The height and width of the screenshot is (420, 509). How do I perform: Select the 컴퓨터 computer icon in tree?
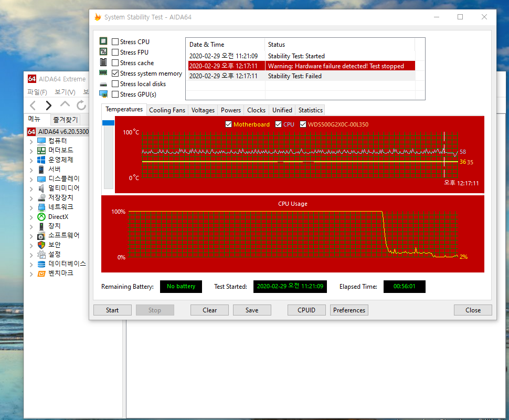41,141
